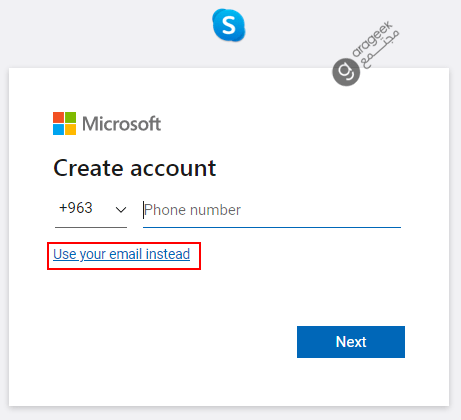The width and height of the screenshot is (461, 420).
Task: Expand the country code chevron arrow
Action: coord(121,210)
